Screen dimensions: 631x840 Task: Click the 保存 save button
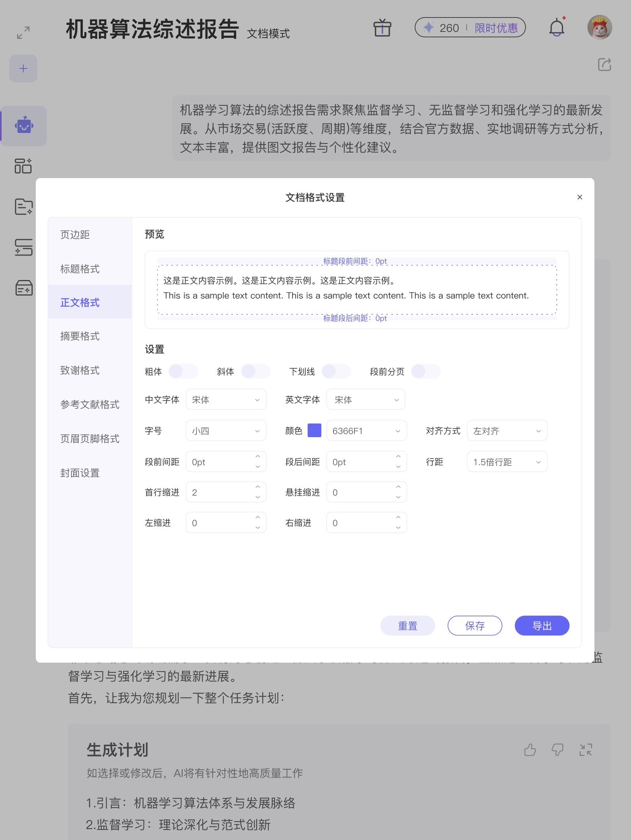tap(475, 626)
